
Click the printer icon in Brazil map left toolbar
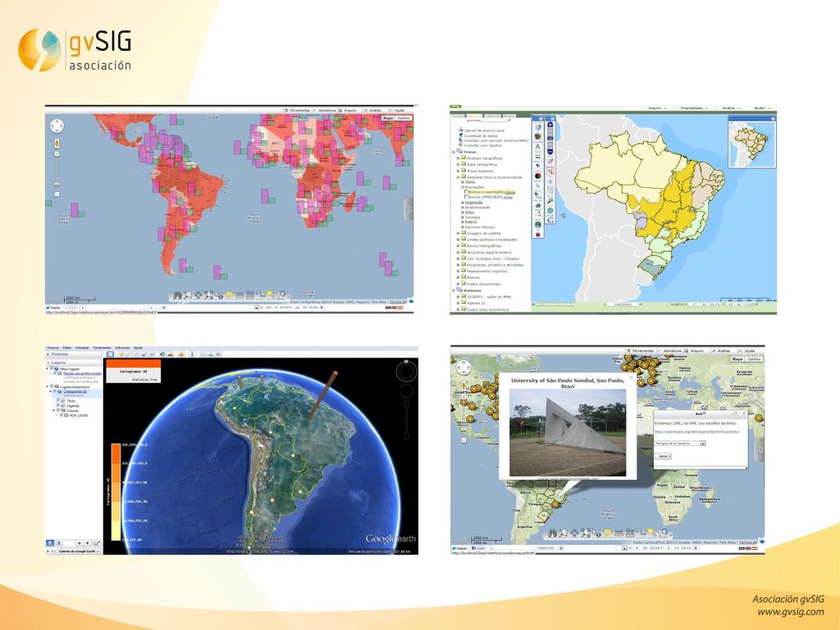tap(538, 205)
